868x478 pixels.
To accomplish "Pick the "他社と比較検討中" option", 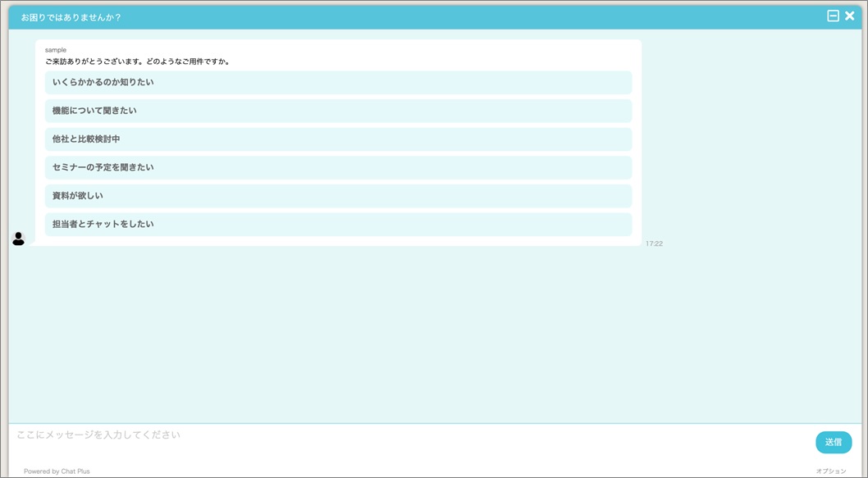I will point(338,139).
